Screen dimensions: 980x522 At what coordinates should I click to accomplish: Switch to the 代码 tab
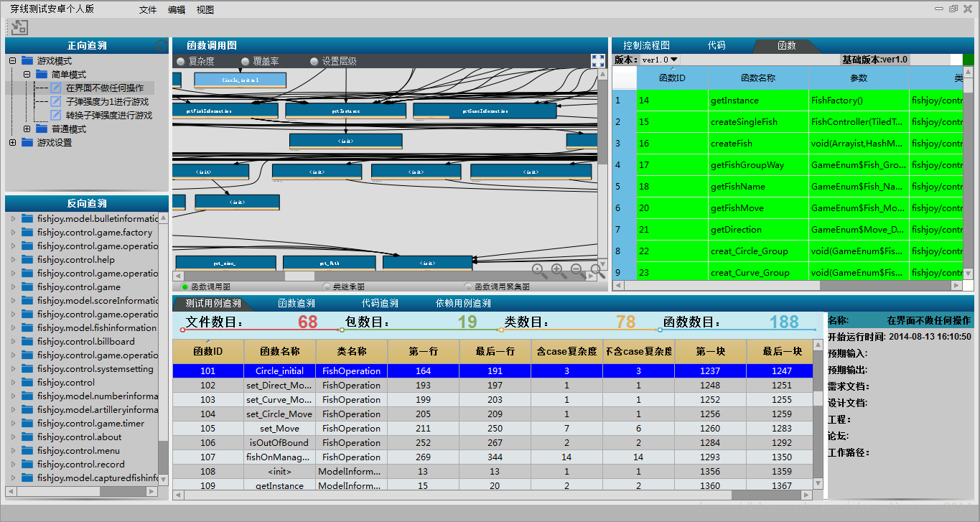pyautogui.click(x=717, y=45)
